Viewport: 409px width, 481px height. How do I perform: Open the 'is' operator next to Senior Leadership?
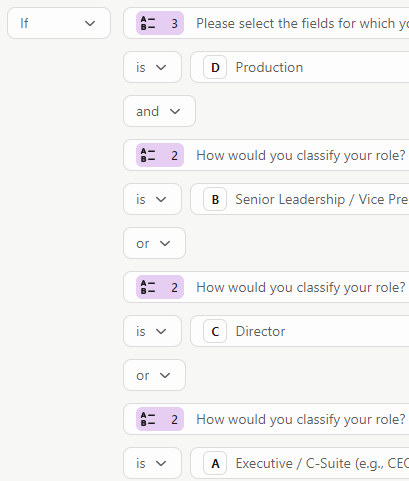(152, 199)
